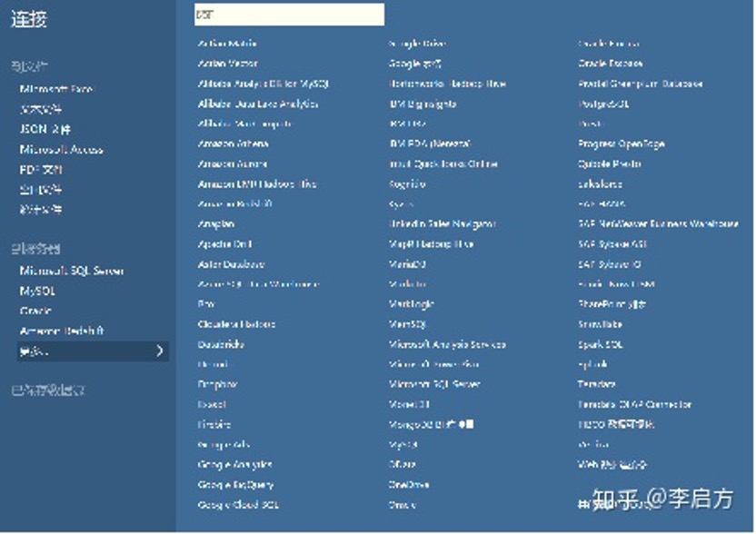The image size is (756, 534).
Task: Select Amazon EMR Hadoop Hive
Action: (x=257, y=184)
